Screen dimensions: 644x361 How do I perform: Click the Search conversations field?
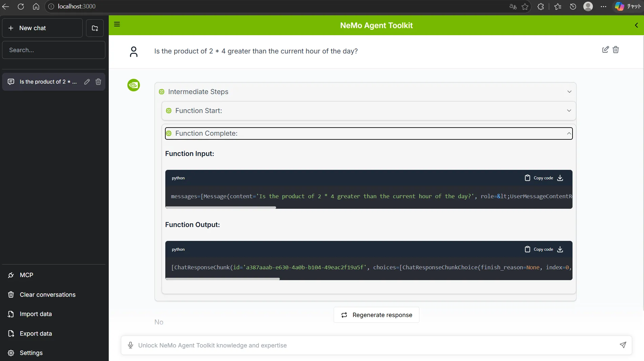54,50
